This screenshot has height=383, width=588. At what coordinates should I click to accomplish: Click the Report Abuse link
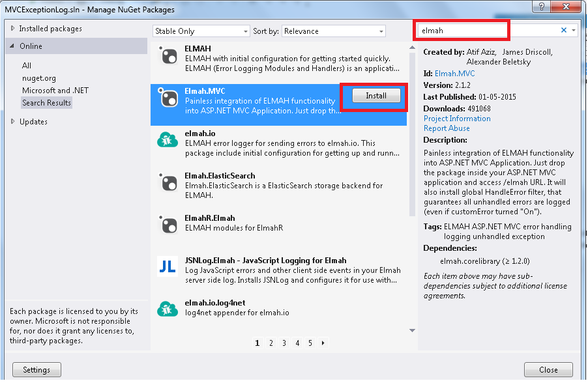tap(447, 128)
